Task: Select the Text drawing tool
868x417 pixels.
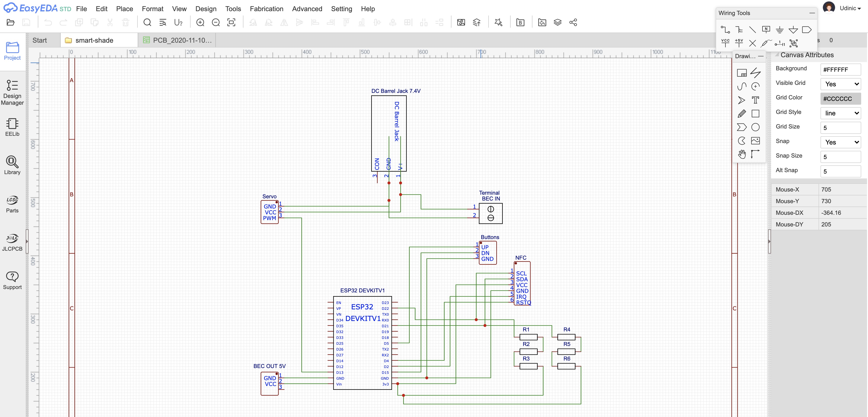Action: click(x=755, y=100)
